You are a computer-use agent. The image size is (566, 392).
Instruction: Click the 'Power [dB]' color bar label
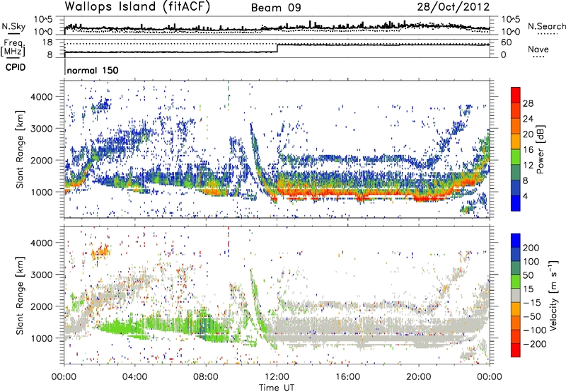tap(541, 149)
